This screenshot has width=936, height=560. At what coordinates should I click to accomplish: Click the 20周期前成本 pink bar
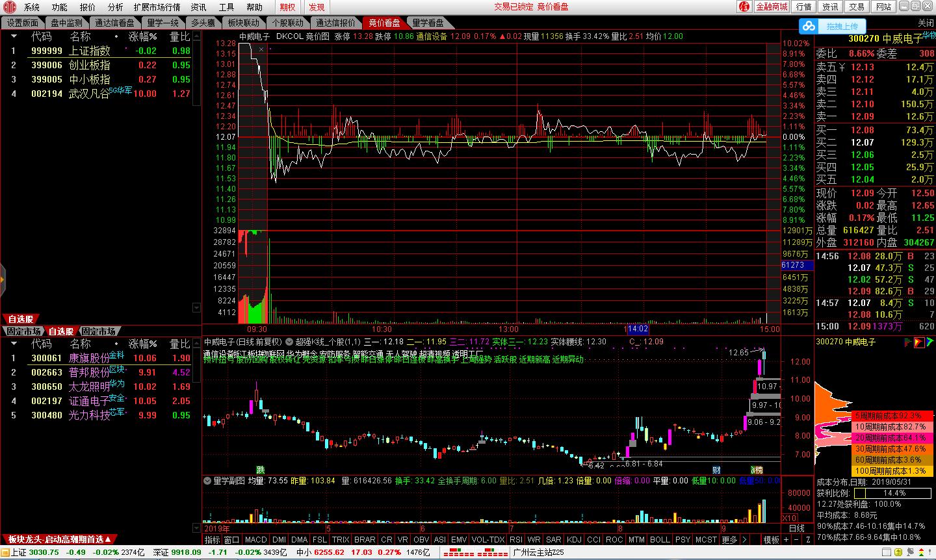892,437
